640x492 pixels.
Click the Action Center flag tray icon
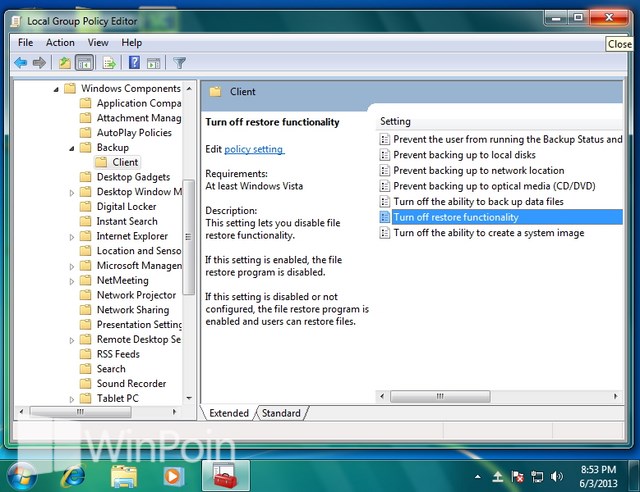[517, 476]
